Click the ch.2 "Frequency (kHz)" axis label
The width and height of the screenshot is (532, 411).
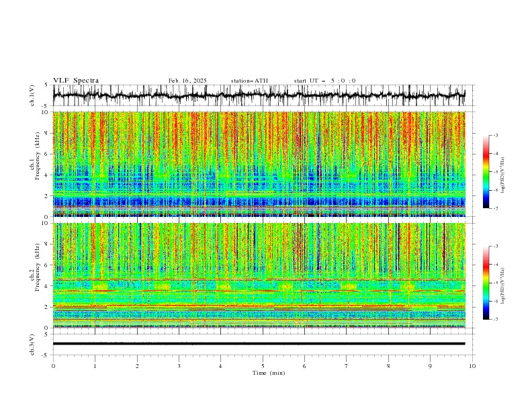(x=38, y=267)
